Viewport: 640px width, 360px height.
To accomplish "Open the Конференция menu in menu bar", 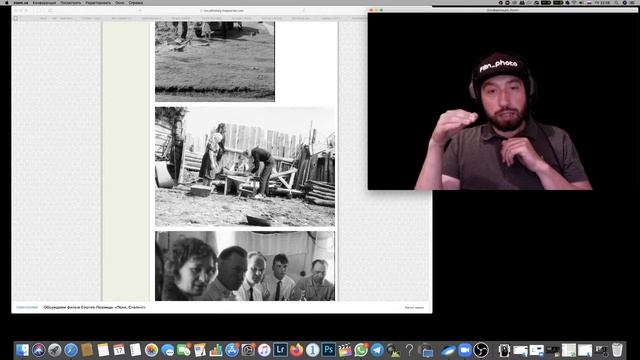I will 44,2.
